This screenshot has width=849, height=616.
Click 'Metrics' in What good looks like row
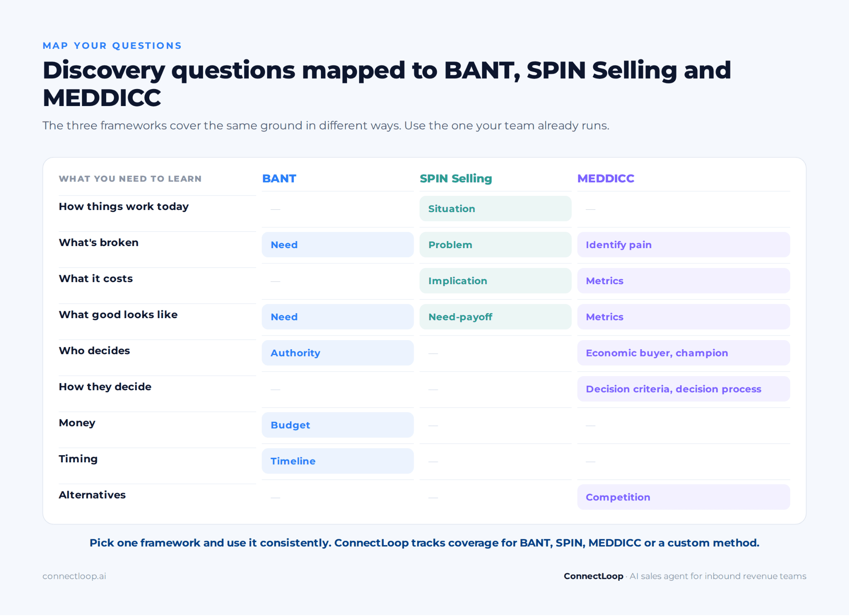(684, 317)
